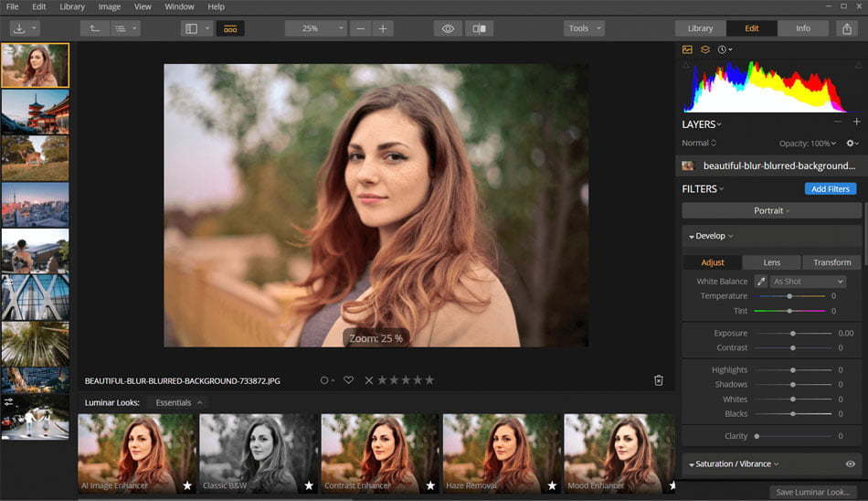Viewport: 868px width, 501px height.
Task: Show the histogram panel icon
Action: tap(687, 49)
